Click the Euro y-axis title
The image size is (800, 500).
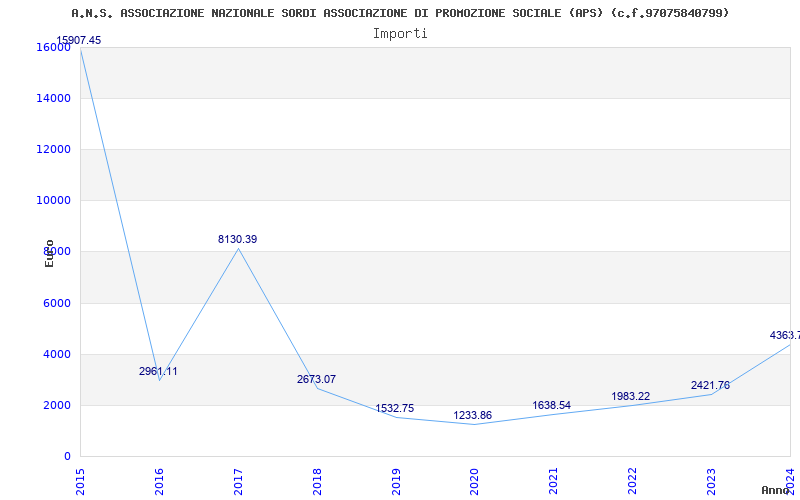pyautogui.click(x=49, y=253)
